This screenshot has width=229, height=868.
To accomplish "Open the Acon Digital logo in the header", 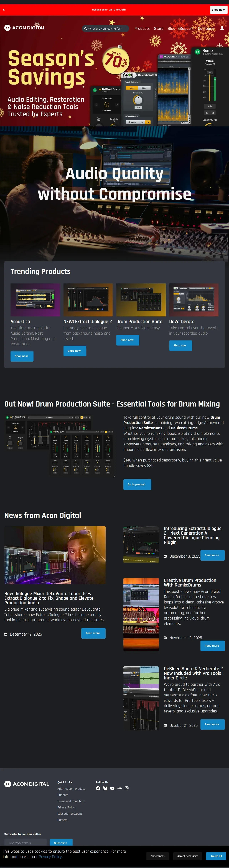I will (x=25, y=28).
